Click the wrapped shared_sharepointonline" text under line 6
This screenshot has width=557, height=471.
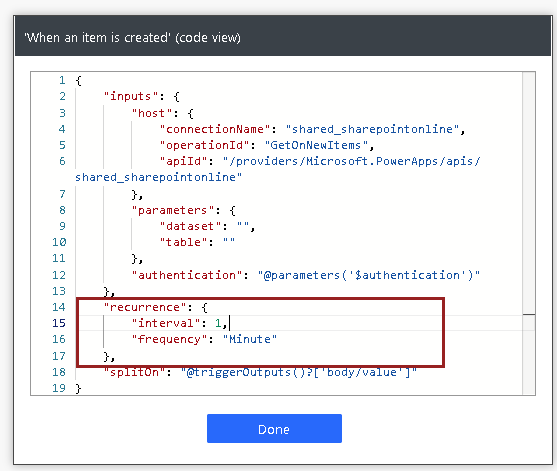[159, 177]
